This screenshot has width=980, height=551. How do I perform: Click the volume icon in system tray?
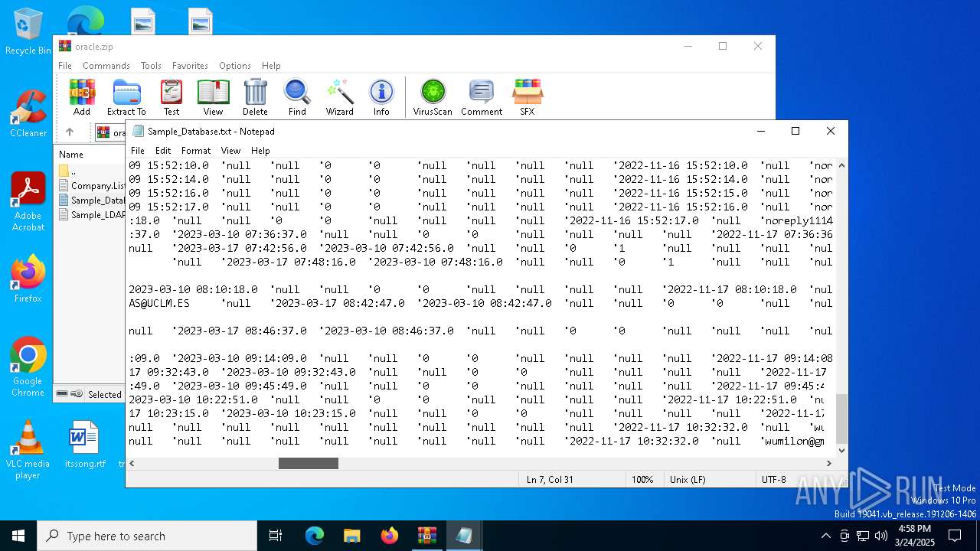881,536
